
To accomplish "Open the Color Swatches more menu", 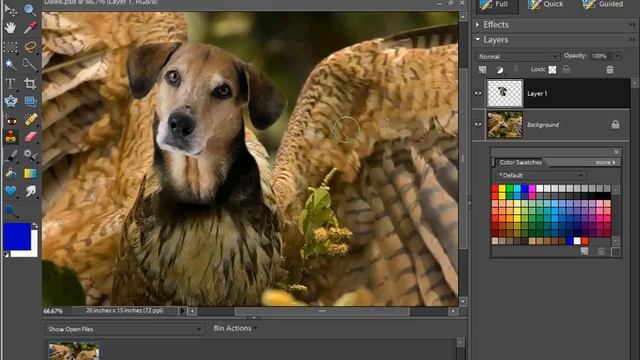I will tap(606, 162).
